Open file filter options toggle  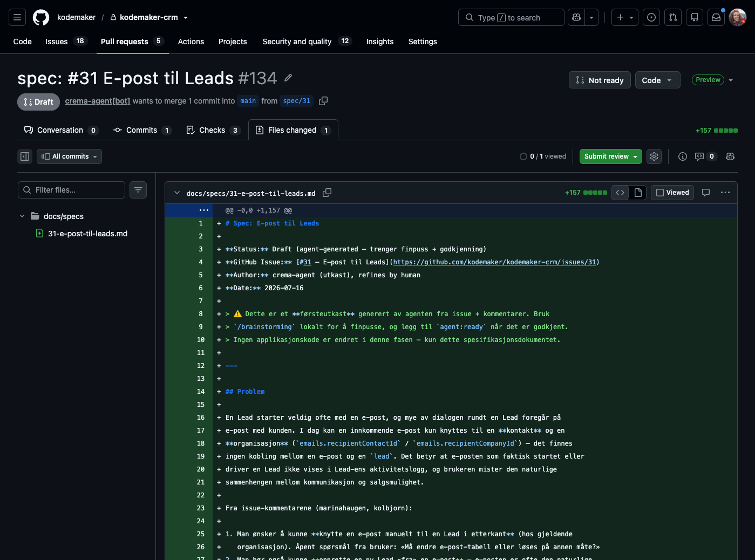138,190
